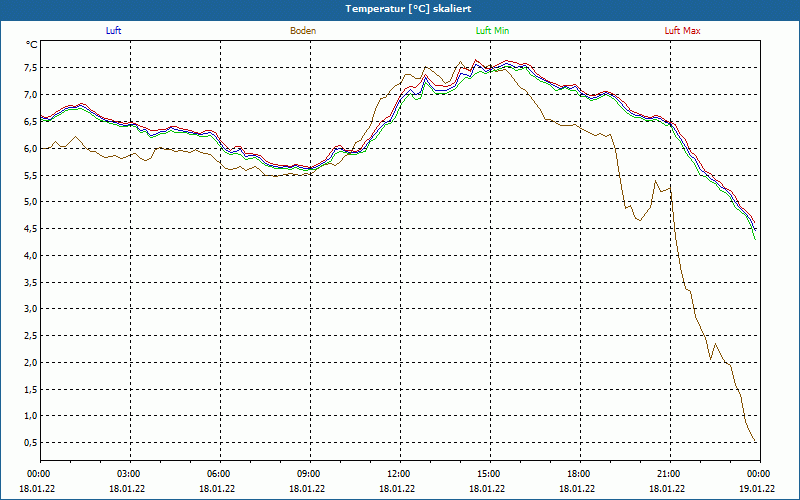Select the brown 'Boden' legend label

click(x=303, y=31)
